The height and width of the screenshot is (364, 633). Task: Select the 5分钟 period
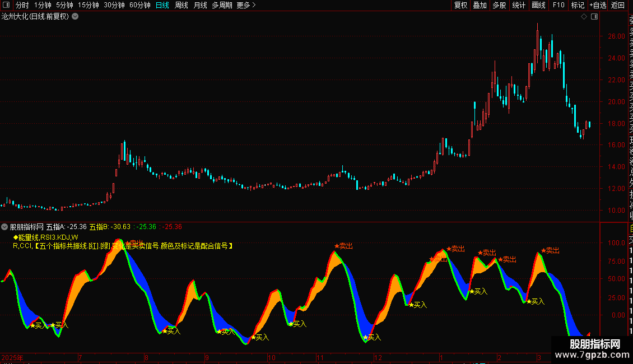tap(64, 5)
